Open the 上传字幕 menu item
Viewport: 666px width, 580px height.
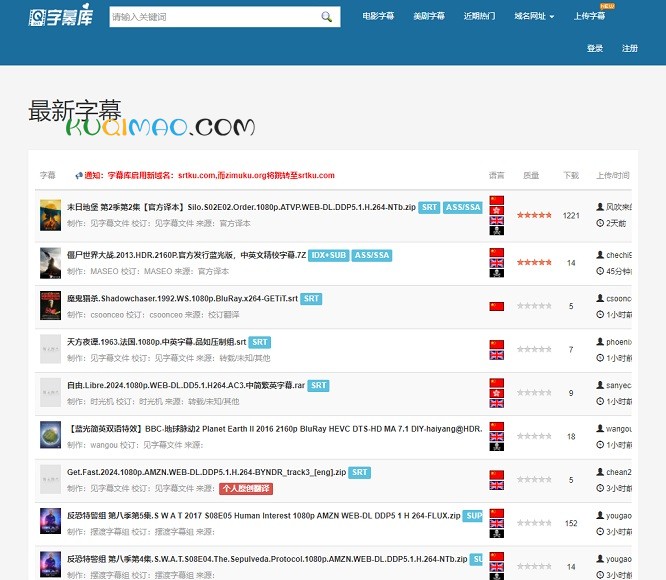coord(590,16)
